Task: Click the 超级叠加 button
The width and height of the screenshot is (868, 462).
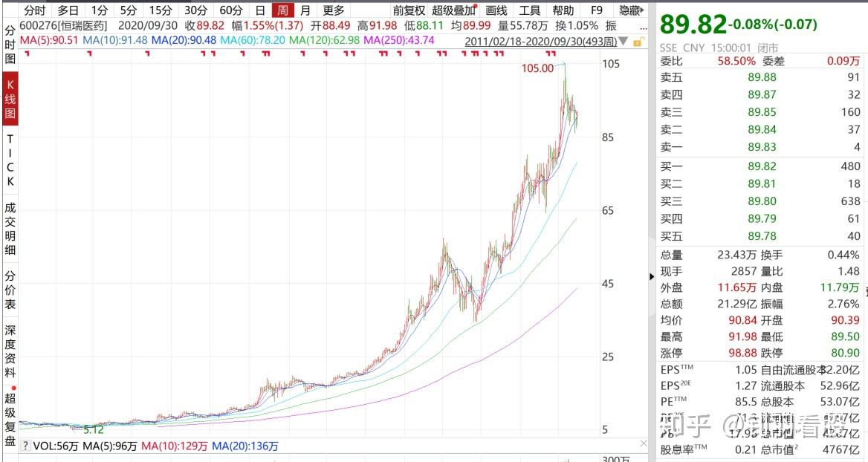Action: click(x=454, y=10)
